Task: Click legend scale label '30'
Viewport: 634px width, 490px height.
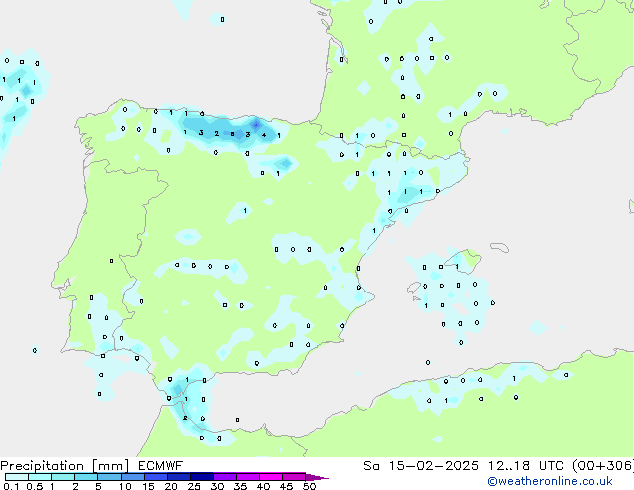Action: click(x=217, y=486)
